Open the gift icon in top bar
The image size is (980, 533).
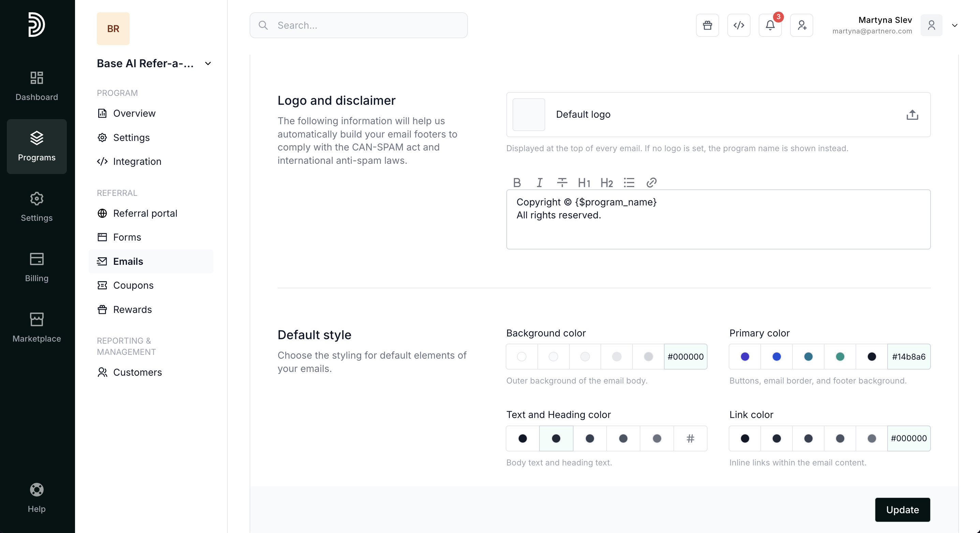707,25
